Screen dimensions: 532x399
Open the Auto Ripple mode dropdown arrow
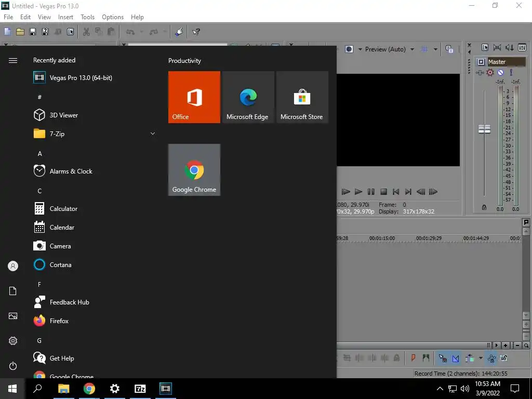481,358
